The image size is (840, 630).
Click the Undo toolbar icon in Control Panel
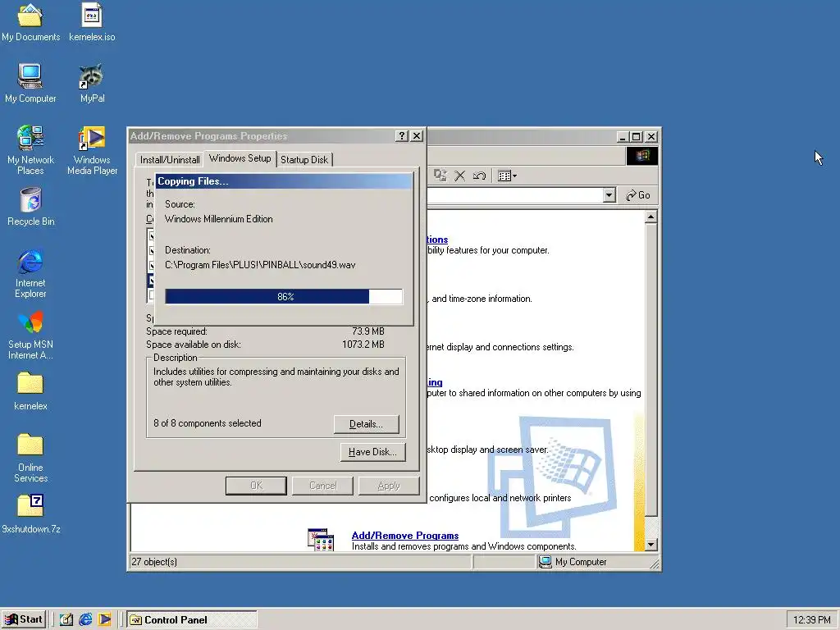pos(479,176)
